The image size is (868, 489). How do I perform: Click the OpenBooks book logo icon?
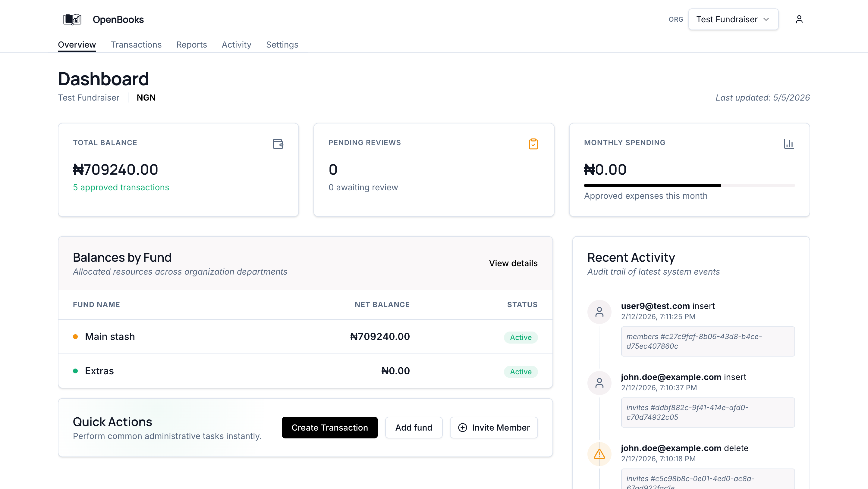[x=72, y=20]
